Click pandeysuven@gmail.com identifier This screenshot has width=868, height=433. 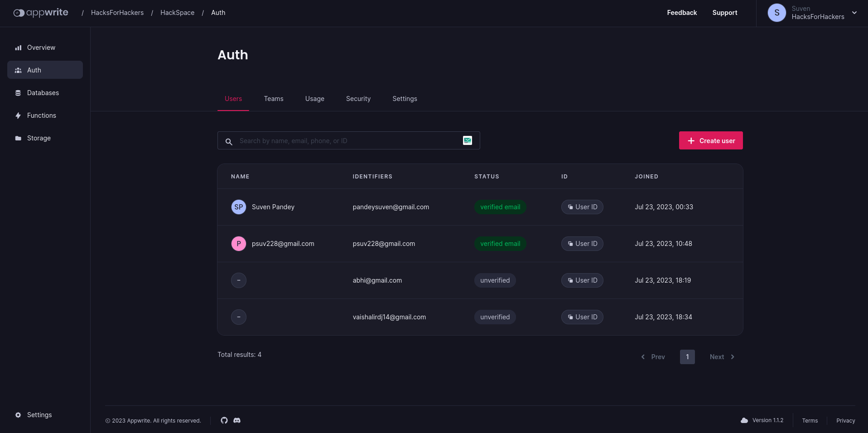pyautogui.click(x=391, y=207)
